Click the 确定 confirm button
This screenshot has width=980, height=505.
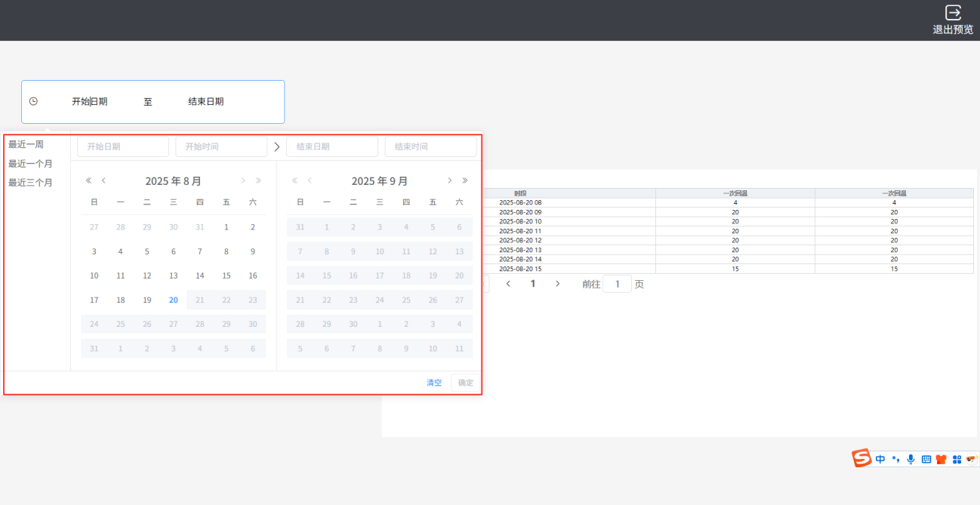coord(465,383)
